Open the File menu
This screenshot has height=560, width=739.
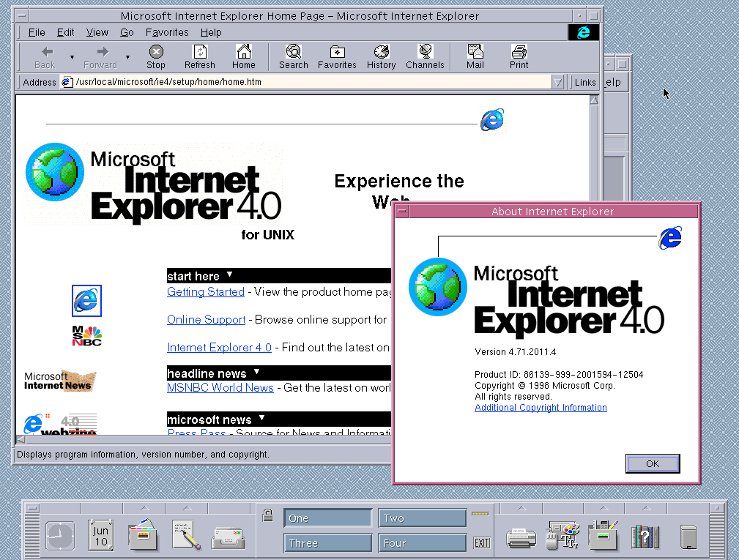pyautogui.click(x=37, y=32)
